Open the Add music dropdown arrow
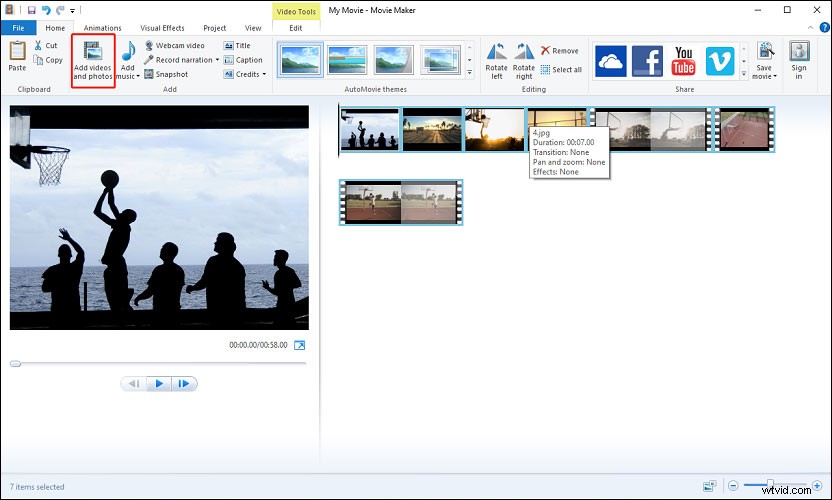 pyautogui.click(x=138, y=76)
